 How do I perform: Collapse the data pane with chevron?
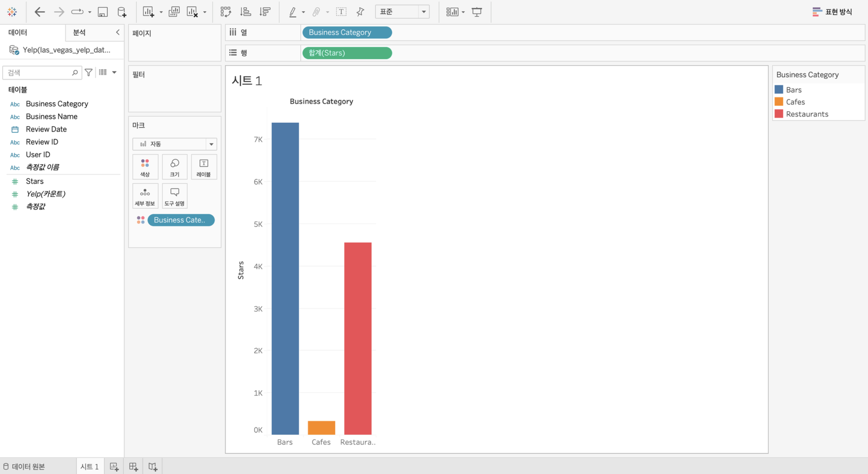(117, 32)
